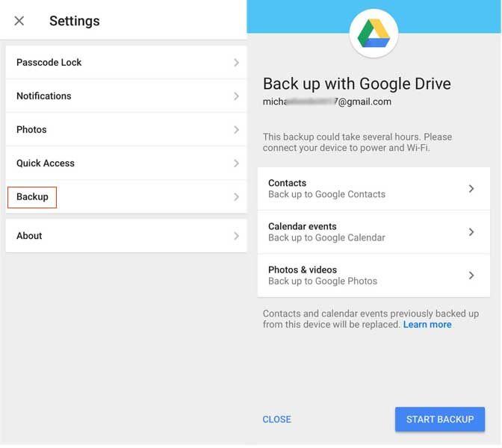Open the Notifications setting
The height and width of the screenshot is (448, 502).
(126, 96)
